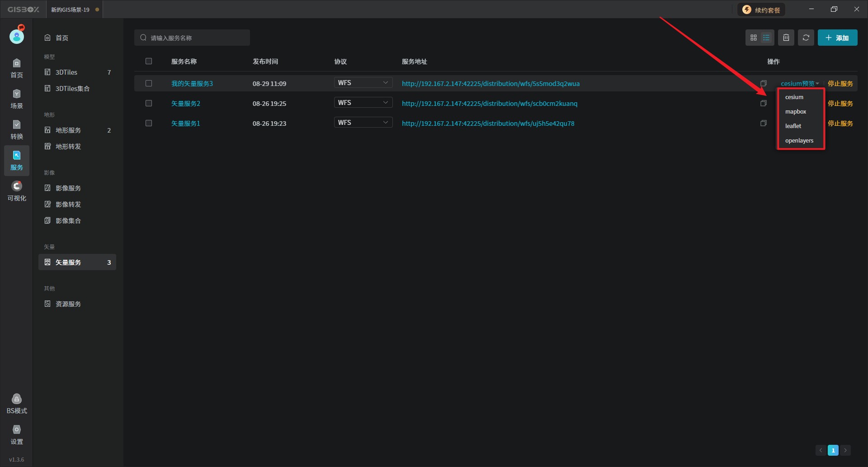This screenshot has width=868, height=467.
Task: Click 停止服务 for 矢量服务1
Action: point(840,123)
